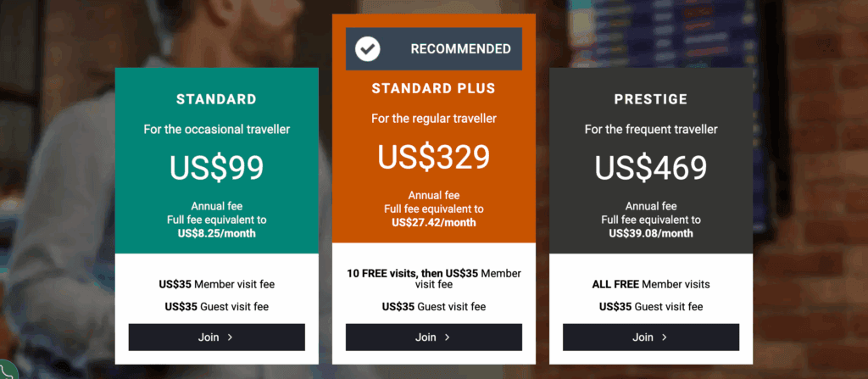Click the US$8.25/month equivalent text
This screenshot has height=379, width=868.
tap(216, 233)
